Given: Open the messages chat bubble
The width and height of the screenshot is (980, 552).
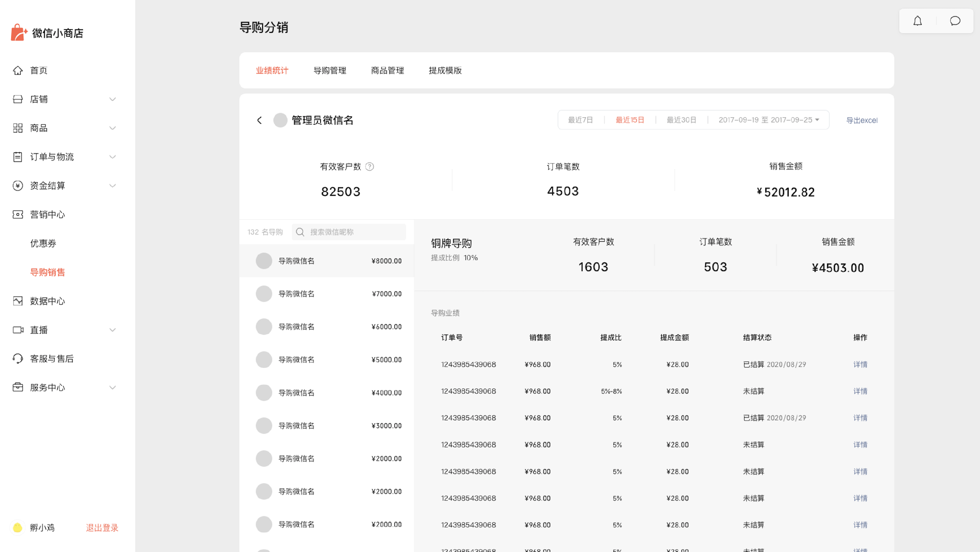Looking at the screenshot, I should click(x=955, y=21).
